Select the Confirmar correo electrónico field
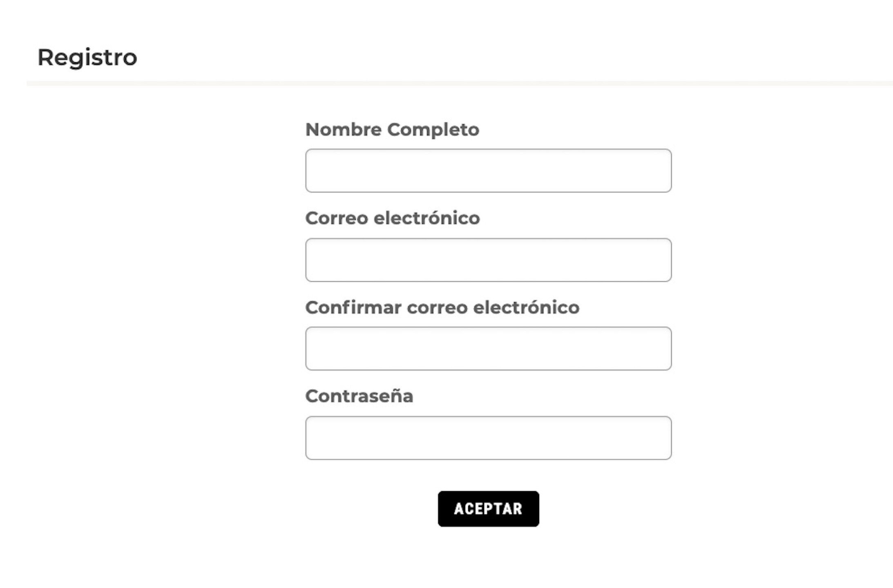This screenshot has width=893, height=588. (488, 349)
